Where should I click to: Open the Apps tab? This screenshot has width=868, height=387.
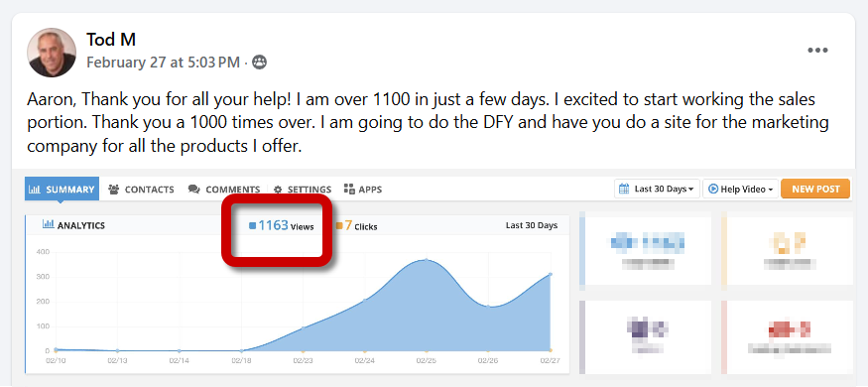(363, 190)
